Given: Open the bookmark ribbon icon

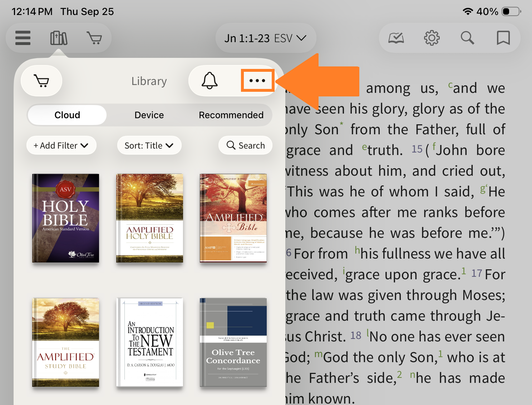Looking at the screenshot, I should (503, 38).
